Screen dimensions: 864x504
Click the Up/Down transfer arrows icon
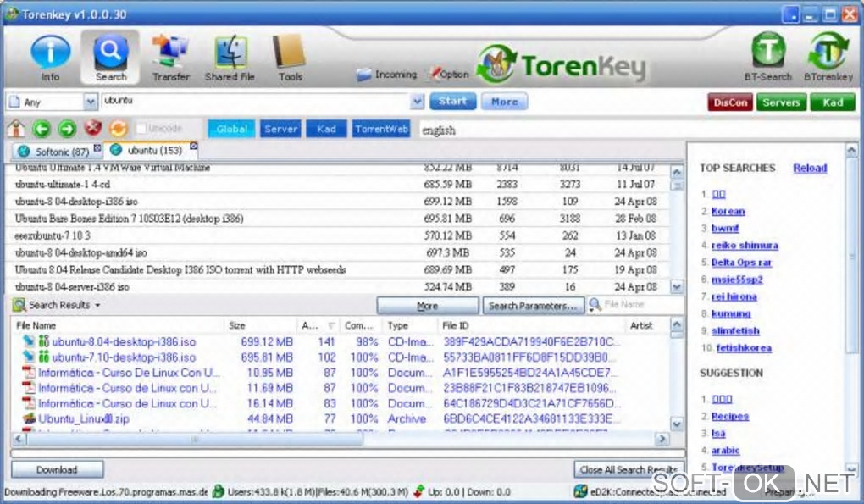click(419, 491)
